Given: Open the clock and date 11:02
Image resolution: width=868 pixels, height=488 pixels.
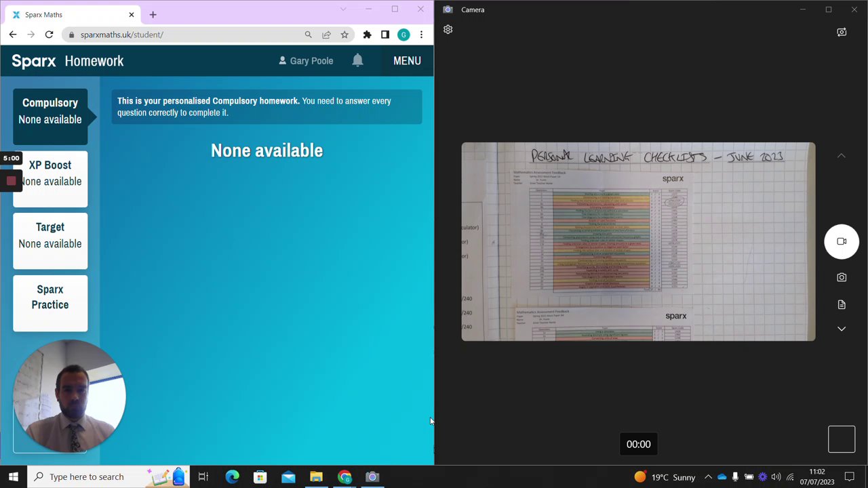Looking at the screenshot, I should [817, 476].
